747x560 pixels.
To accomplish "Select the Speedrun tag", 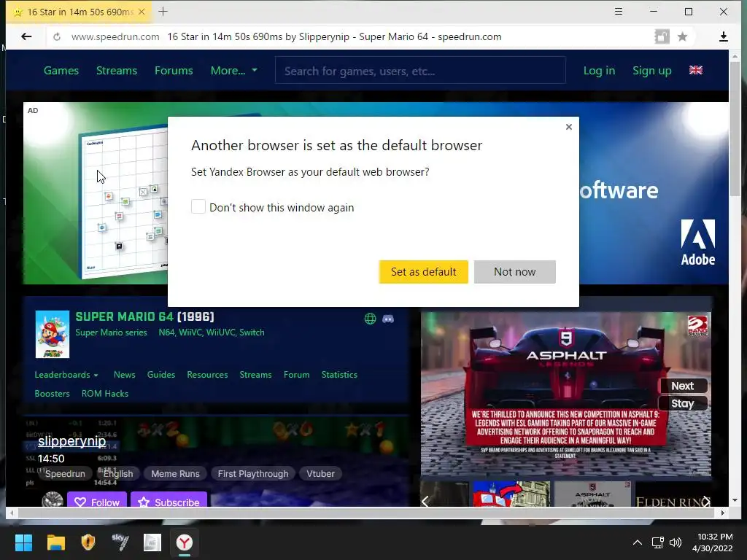I will pos(65,474).
